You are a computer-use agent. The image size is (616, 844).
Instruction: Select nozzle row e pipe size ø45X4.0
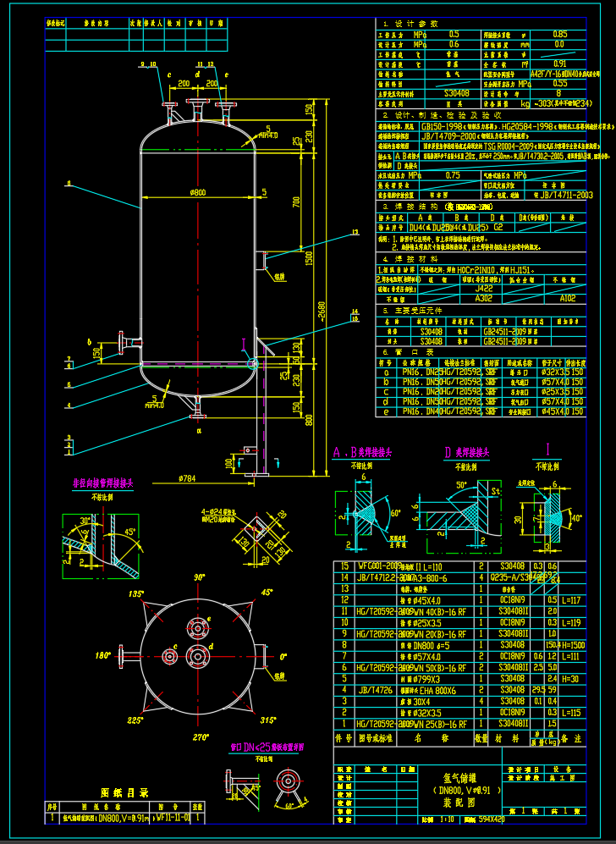(555, 411)
